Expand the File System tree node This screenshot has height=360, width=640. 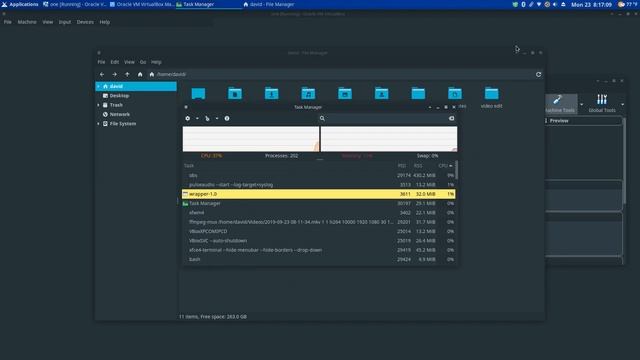coord(98,124)
